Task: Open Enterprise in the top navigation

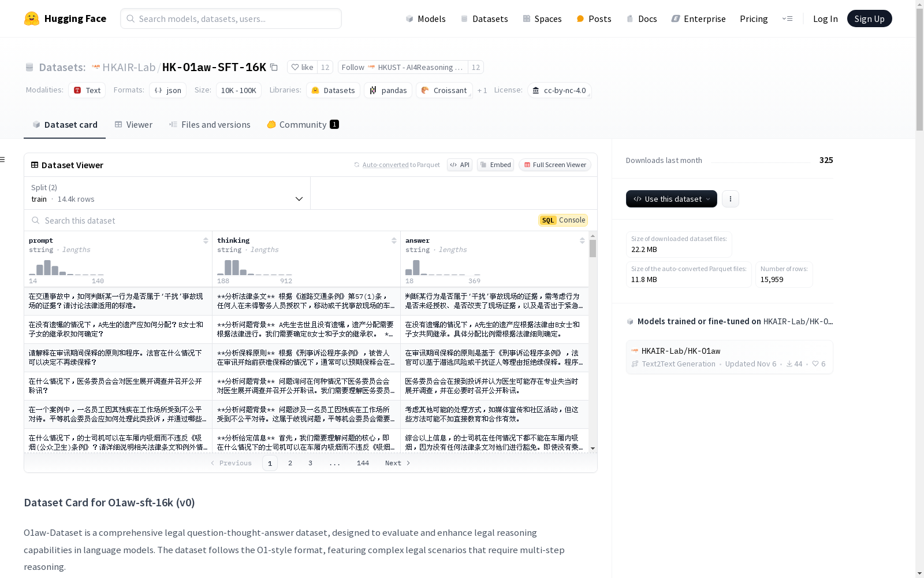Action: tap(698, 18)
